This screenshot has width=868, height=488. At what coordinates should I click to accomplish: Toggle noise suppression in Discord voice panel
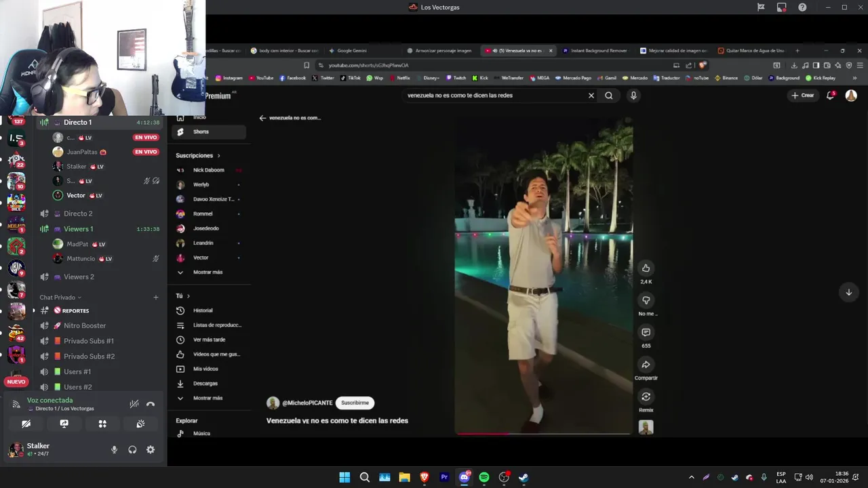[x=134, y=404]
